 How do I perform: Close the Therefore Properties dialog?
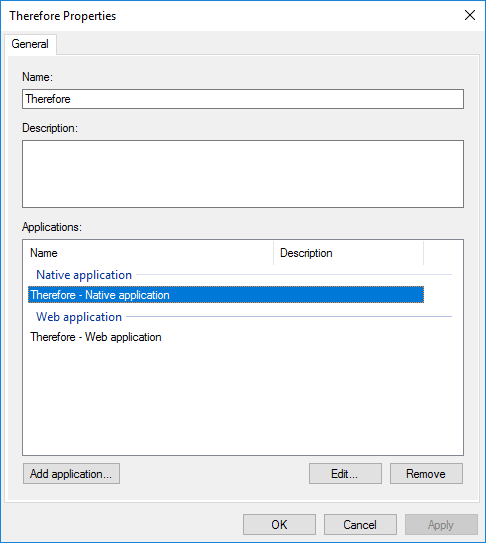click(470, 15)
